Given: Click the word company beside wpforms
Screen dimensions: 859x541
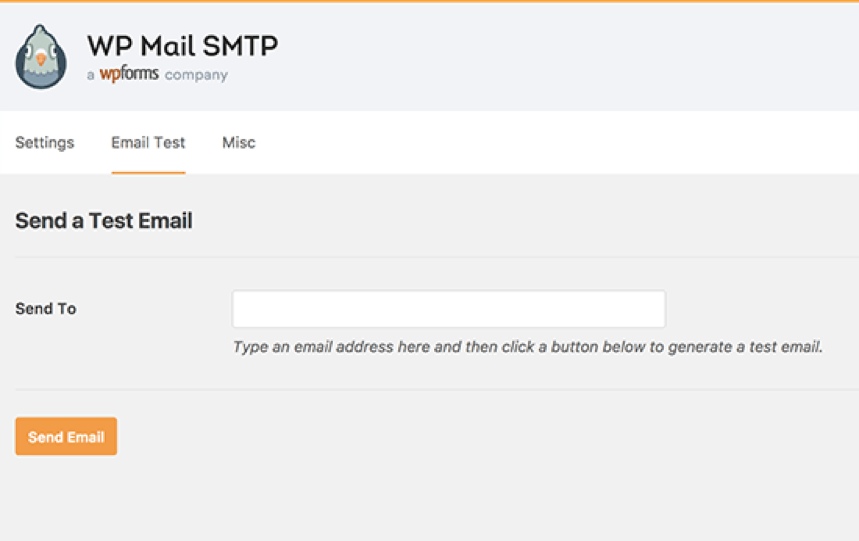Looking at the screenshot, I should [x=196, y=75].
